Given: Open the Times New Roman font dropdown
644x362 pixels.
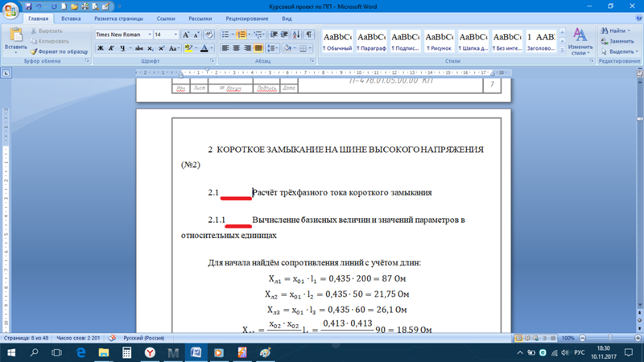Looking at the screenshot, I should click(x=150, y=35).
